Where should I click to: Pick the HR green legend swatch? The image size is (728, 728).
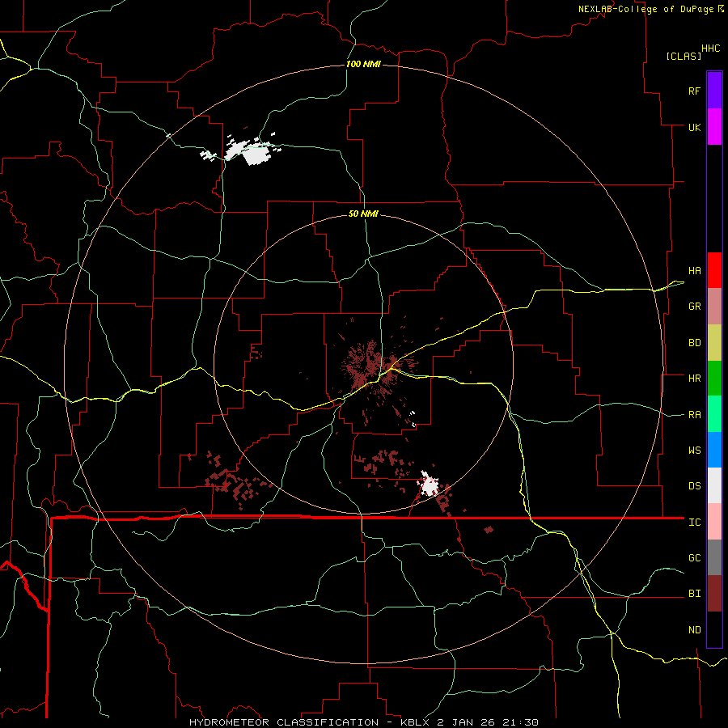point(714,379)
